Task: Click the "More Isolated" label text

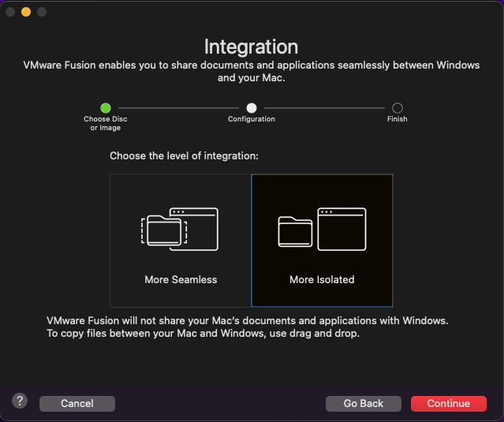Action: (x=322, y=279)
